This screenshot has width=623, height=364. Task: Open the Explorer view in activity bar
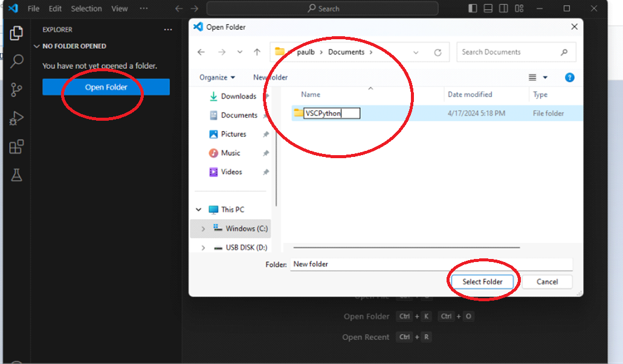(x=16, y=33)
